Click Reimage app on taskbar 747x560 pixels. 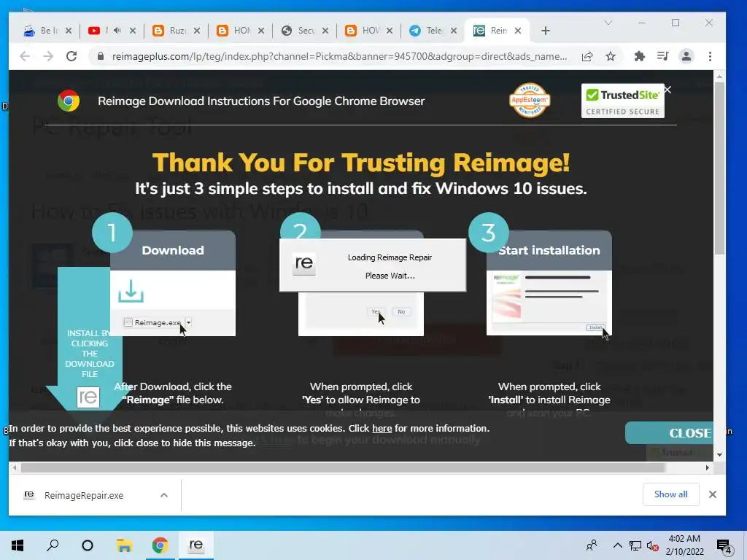[196, 545]
